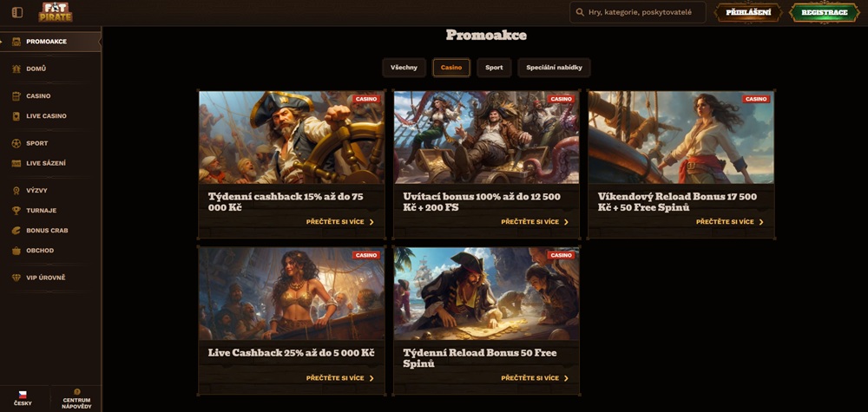
Task: Open the Česky language selector
Action: pyautogui.click(x=23, y=399)
